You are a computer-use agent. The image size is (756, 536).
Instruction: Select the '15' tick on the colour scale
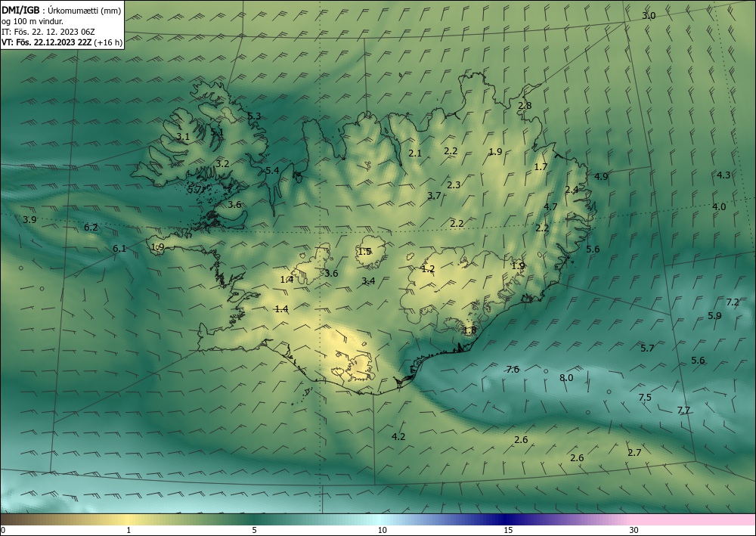click(508, 530)
